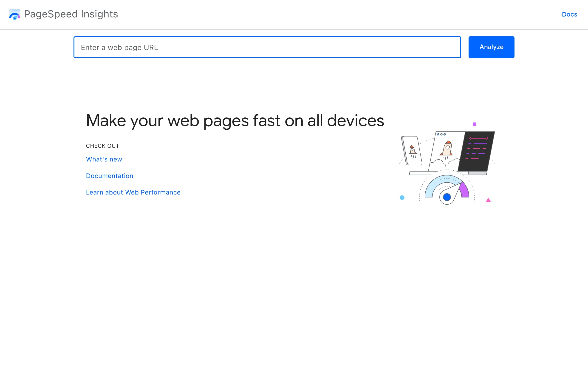The height and width of the screenshot is (367, 588).
Task: Open the Docs page
Action: [569, 14]
